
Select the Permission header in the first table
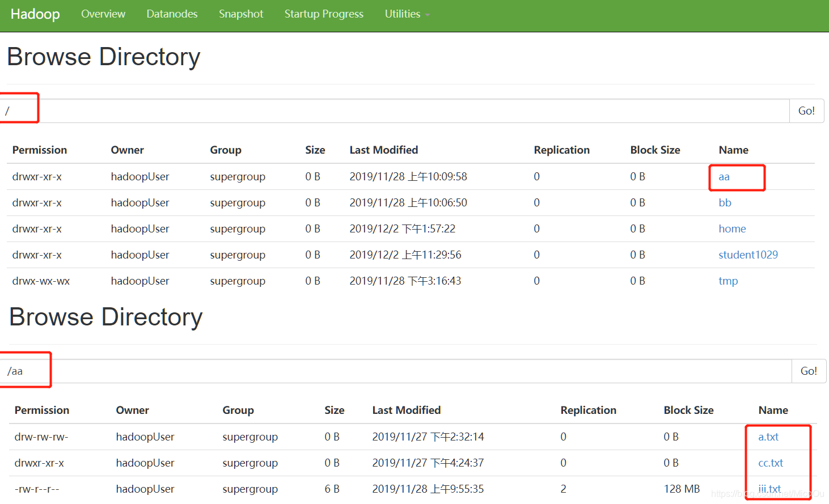(x=40, y=150)
